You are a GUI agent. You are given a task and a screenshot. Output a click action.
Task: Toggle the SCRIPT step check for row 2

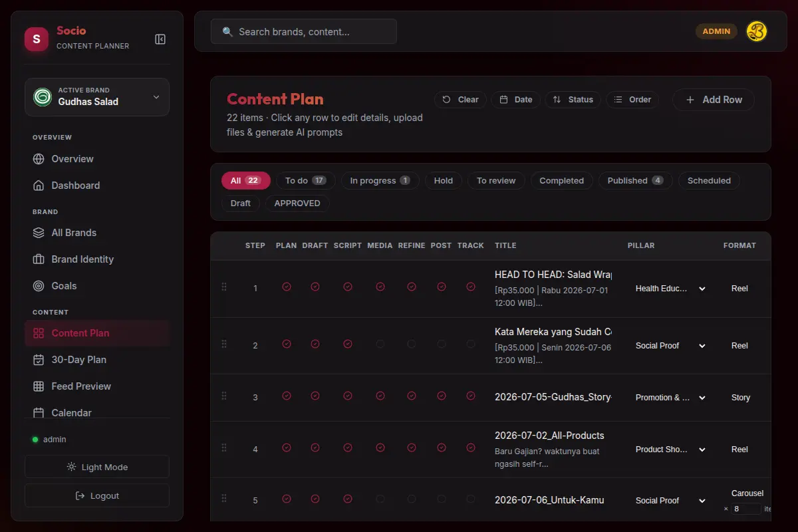(348, 344)
